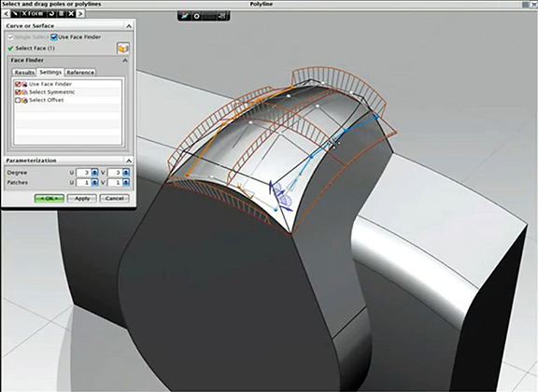Collapse the Curve or Surface section
The image size is (538, 392).
coord(129,26)
